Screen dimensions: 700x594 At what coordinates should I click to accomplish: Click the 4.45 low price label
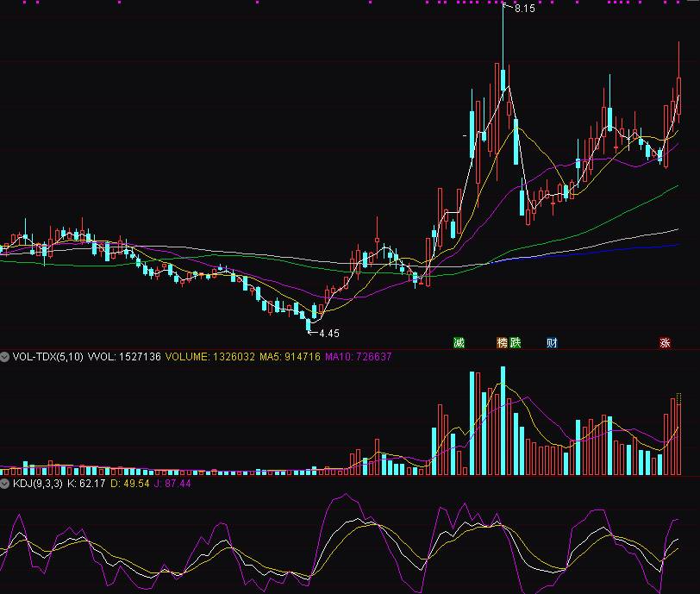pyautogui.click(x=328, y=333)
